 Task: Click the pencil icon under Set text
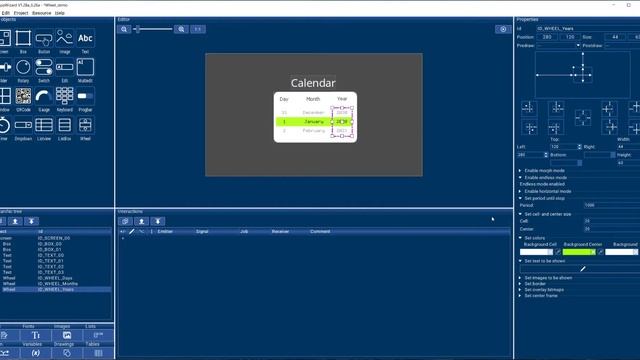(583, 269)
